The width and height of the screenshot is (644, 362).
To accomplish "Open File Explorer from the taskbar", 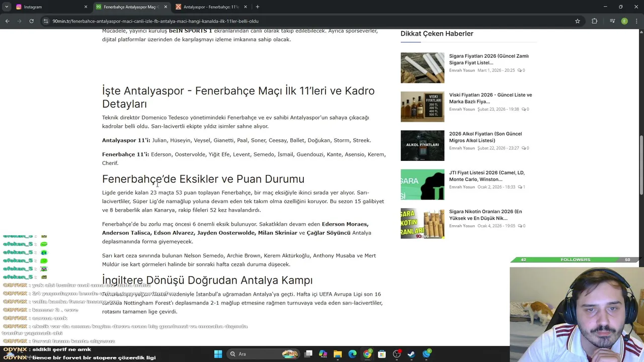I will (338, 354).
